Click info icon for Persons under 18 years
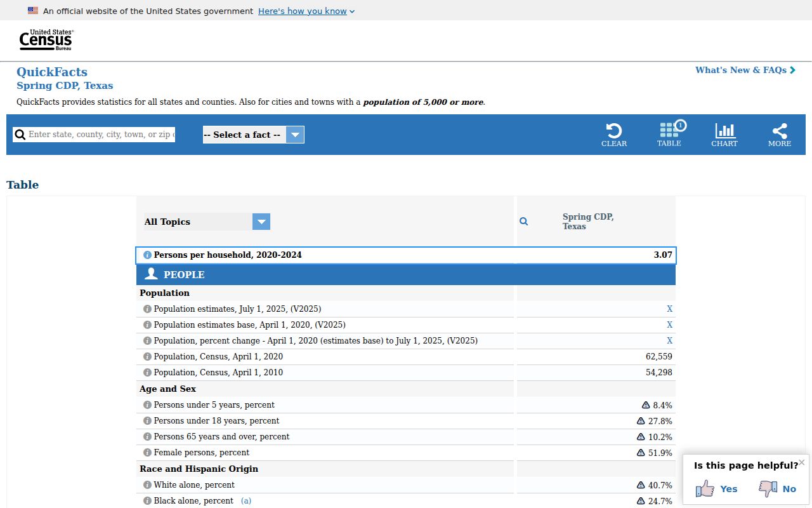Viewport: 812px width, 508px height. [x=147, y=421]
